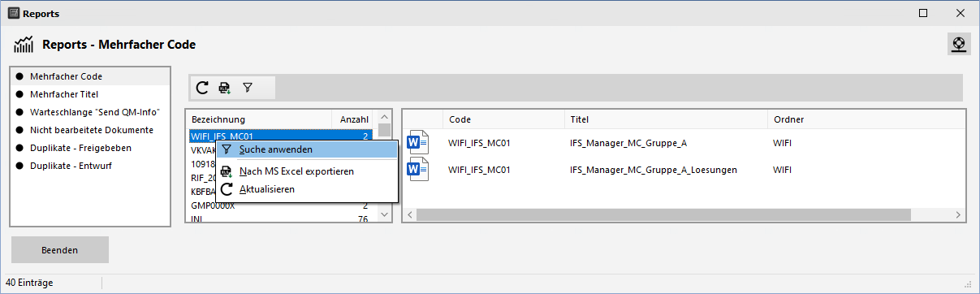Viewport: 980px width, 294px height.
Task: Close the Reports window
Action: pyautogui.click(x=960, y=13)
